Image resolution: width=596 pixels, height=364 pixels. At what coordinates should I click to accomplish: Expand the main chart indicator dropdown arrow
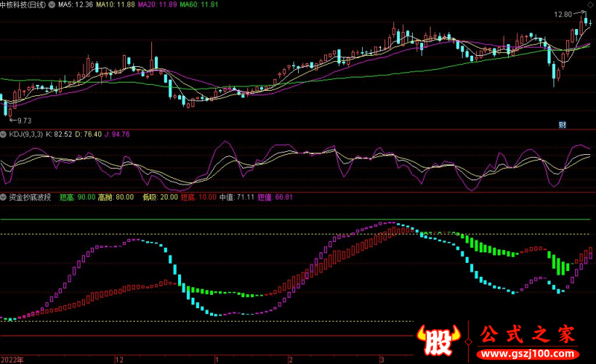pos(51,4)
